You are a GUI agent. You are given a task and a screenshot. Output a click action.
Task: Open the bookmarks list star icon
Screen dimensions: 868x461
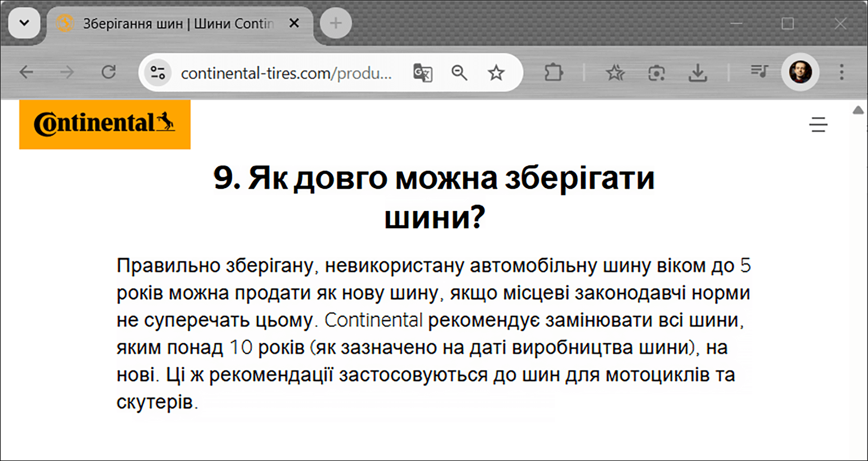click(x=615, y=72)
